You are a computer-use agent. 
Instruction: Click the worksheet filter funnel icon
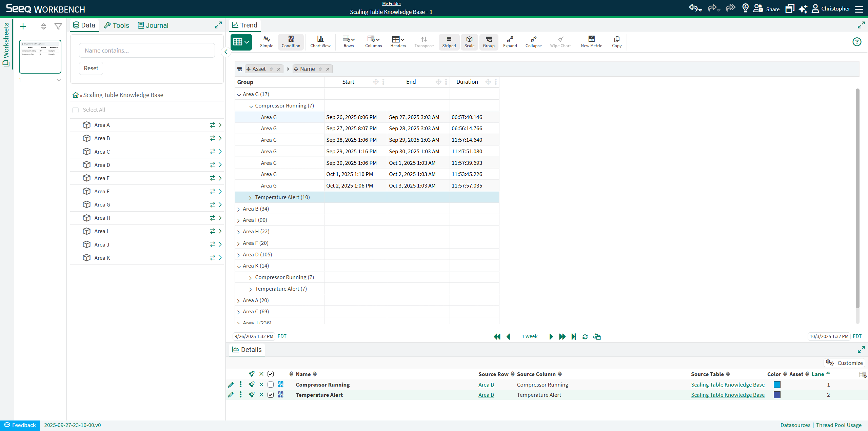coord(58,26)
